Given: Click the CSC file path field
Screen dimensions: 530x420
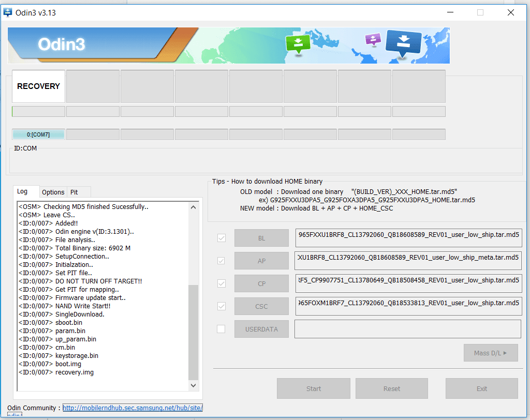Looking at the screenshot, I should [x=409, y=306].
